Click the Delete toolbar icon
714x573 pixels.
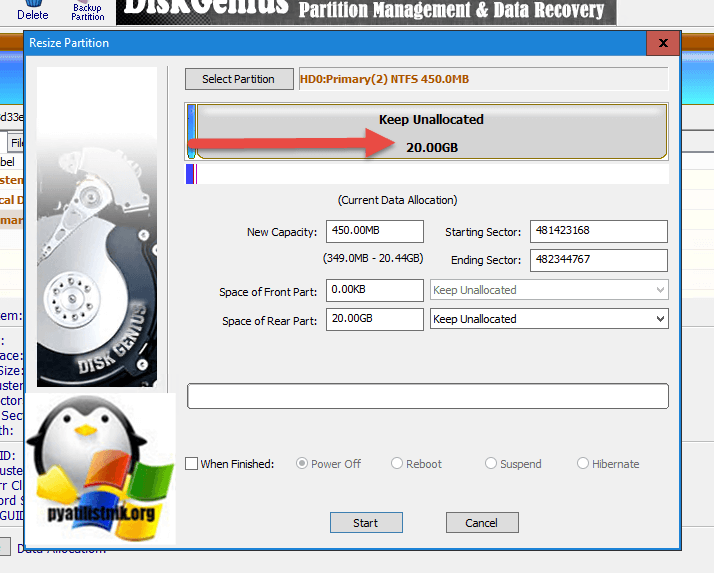click(x=32, y=10)
